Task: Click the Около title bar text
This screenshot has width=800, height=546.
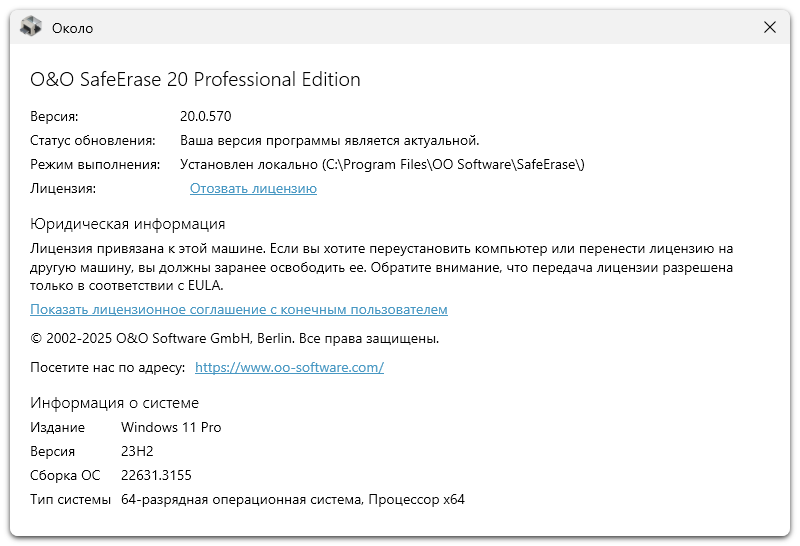Action: coord(72,28)
